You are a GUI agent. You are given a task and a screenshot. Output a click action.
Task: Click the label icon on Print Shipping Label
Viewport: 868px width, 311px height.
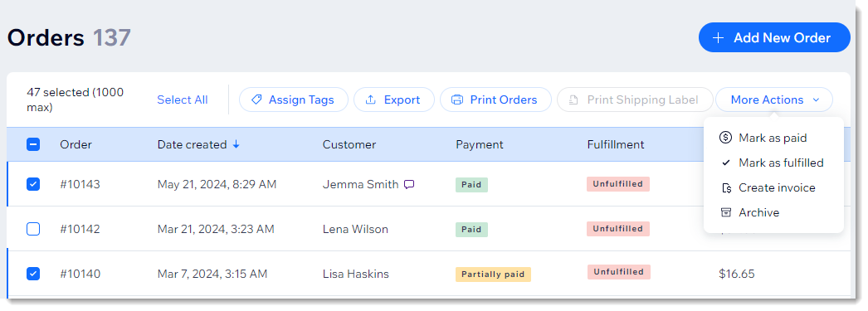click(x=574, y=100)
